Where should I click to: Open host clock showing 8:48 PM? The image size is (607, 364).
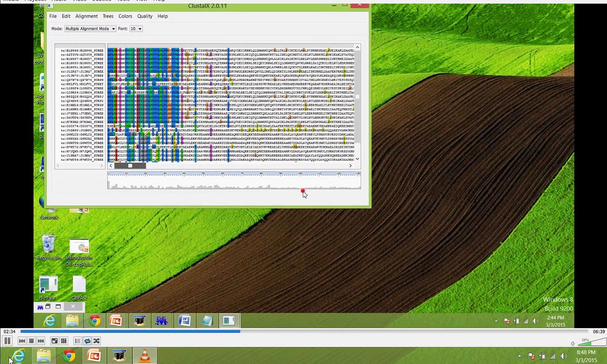586,356
